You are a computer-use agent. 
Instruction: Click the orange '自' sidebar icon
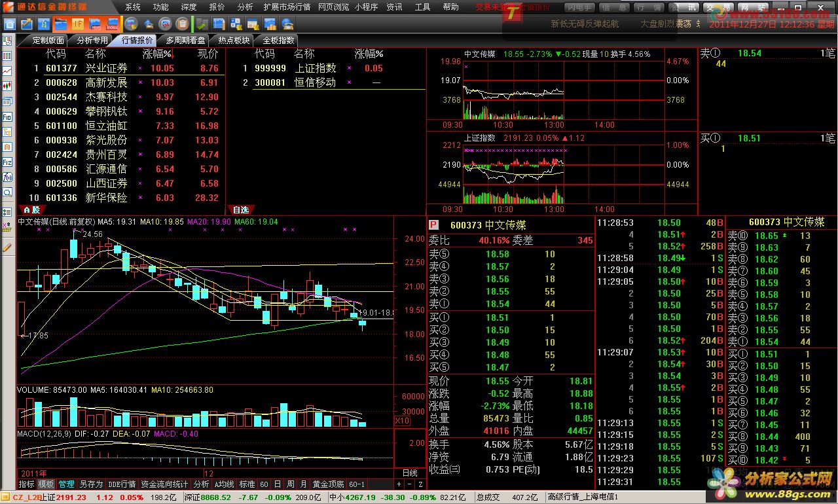pyautogui.click(x=7, y=147)
